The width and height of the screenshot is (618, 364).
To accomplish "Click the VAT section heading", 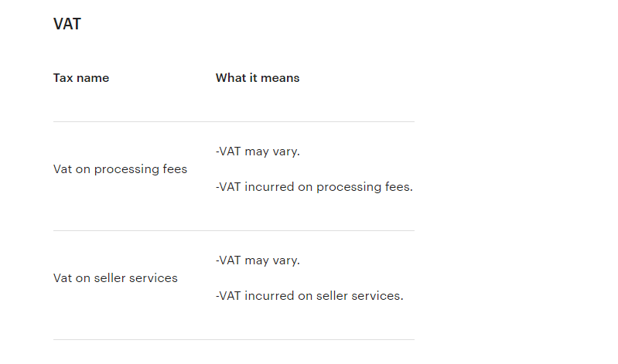I will pos(67,24).
